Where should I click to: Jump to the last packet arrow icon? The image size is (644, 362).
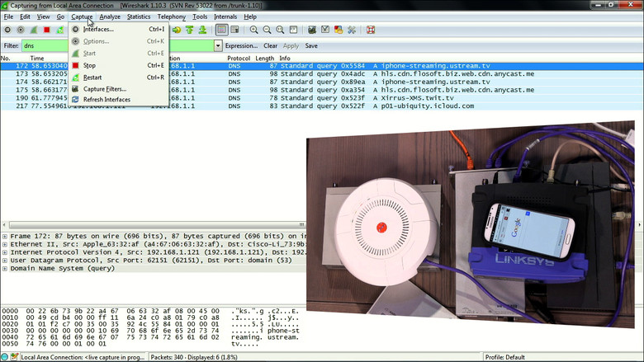point(202,30)
